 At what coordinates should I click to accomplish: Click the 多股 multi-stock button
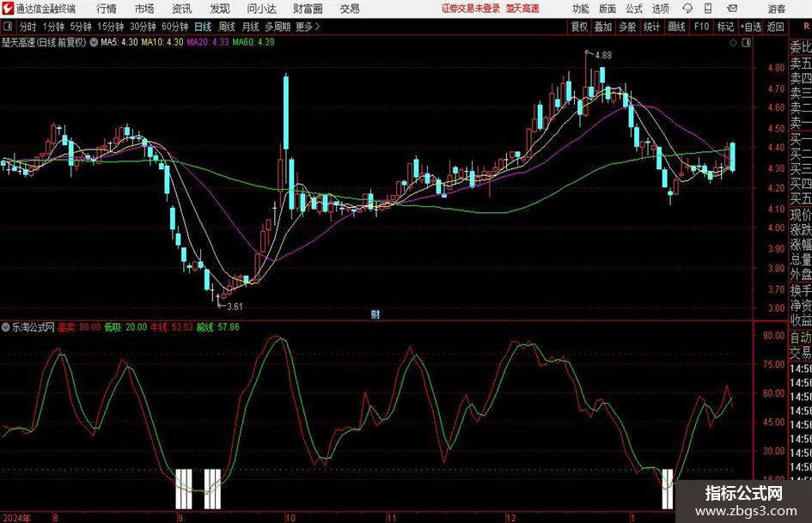(x=627, y=27)
